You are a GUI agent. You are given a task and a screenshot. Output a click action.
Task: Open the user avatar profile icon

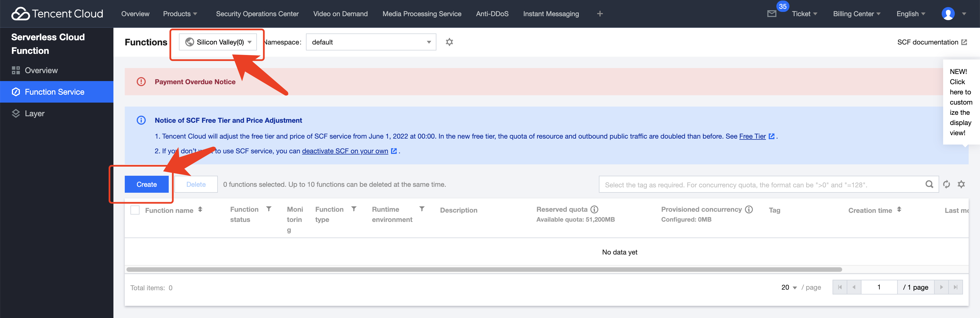(948, 14)
